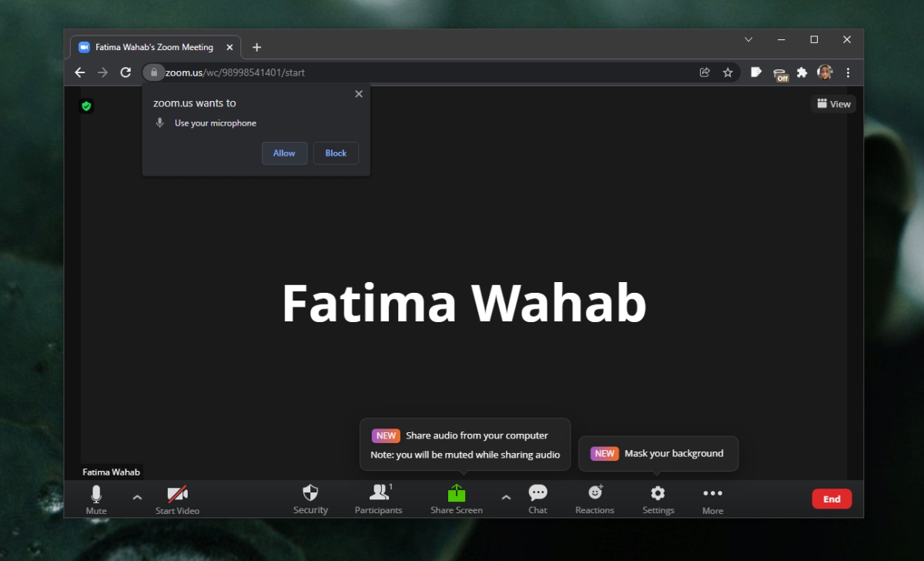The image size is (924, 561).
Task: Change layout using the View icon
Action: [x=833, y=103]
